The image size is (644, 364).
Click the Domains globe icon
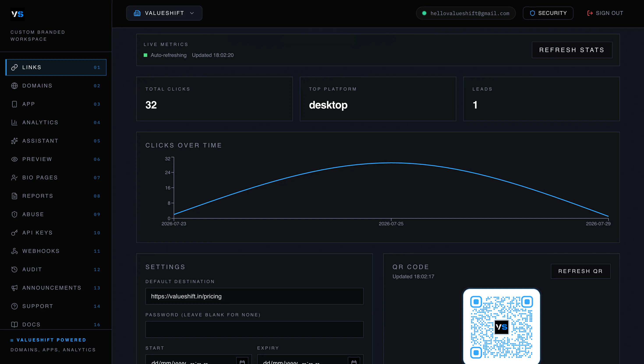click(x=14, y=86)
